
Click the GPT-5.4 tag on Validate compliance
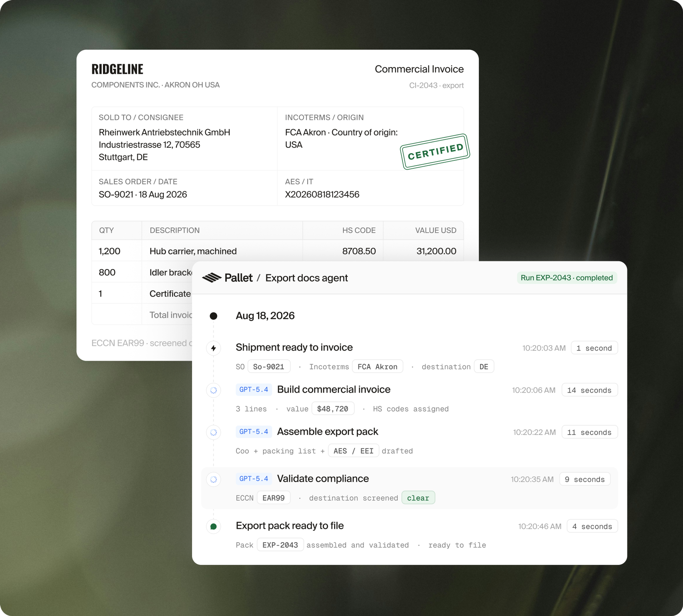coord(254,478)
